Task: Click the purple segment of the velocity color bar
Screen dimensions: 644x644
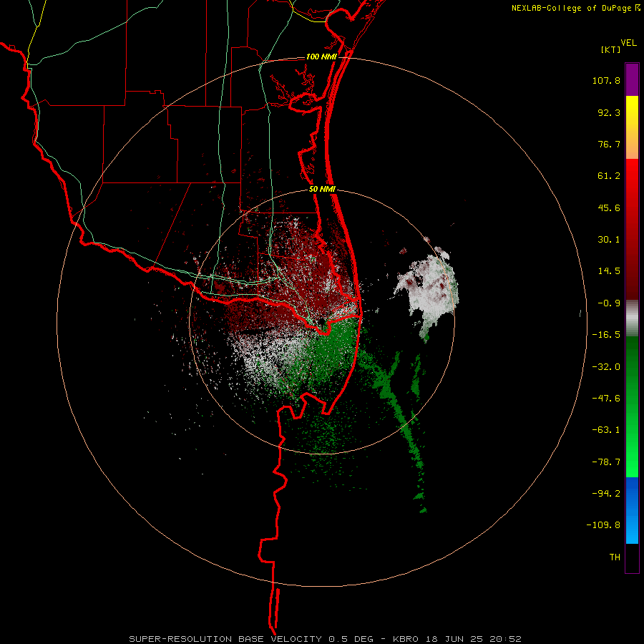Action: tap(632, 79)
